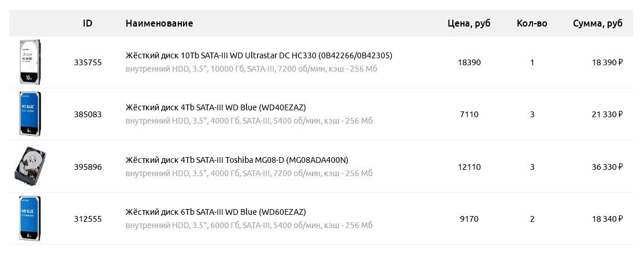This screenshot has width=644, height=257.
Task: Click the WD Blue 4Tb drive thumbnail
Action: [x=30, y=114]
